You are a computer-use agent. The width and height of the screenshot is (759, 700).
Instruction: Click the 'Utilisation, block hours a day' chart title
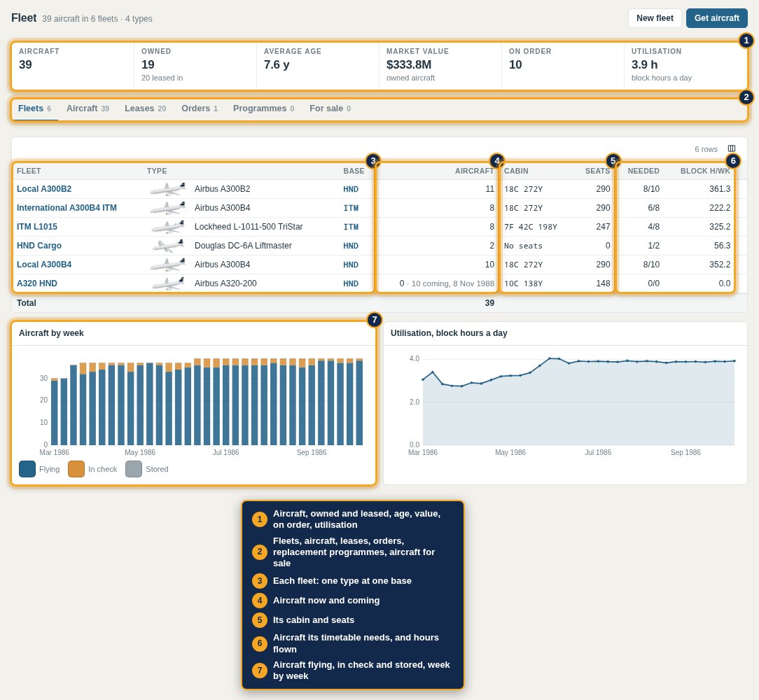pos(449,333)
